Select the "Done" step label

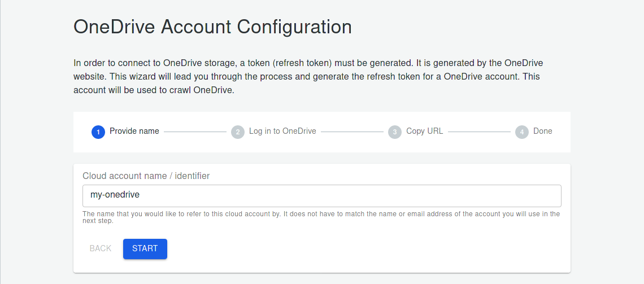pos(542,131)
